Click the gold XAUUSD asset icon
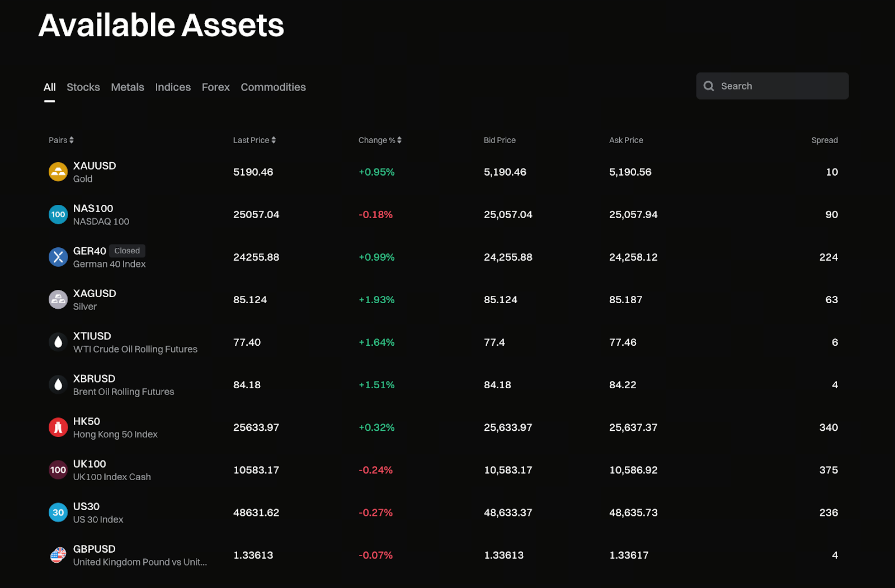The height and width of the screenshot is (588, 895). coord(58,172)
